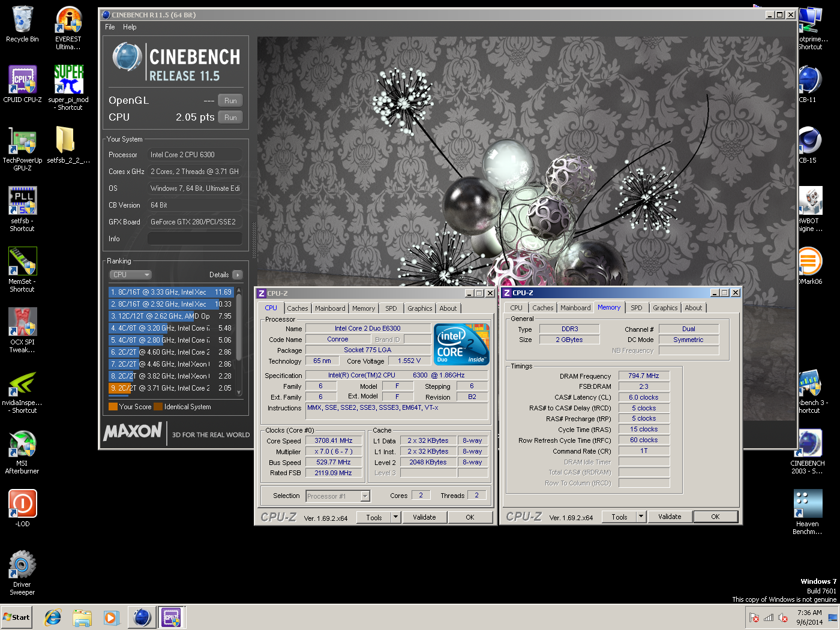Image resolution: width=840 pixels, height=630 pixels.
Task: Switch to Caches tab in left CPU-Z
Action: [x=297, y=308]
